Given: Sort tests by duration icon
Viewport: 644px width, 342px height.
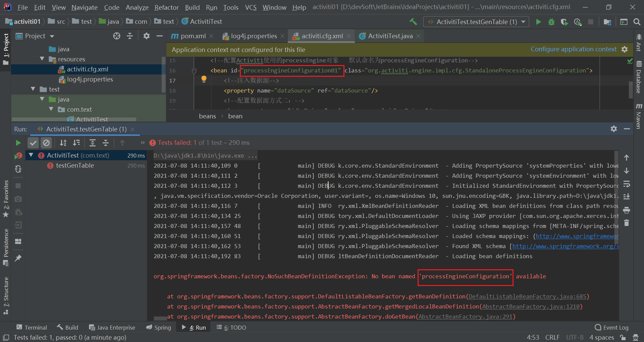Looking at the screenshot, I should (x=76, y=143).
